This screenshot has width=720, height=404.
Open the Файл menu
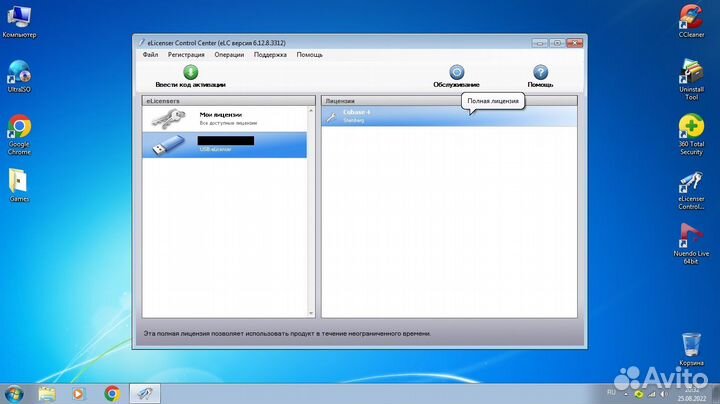150,55
